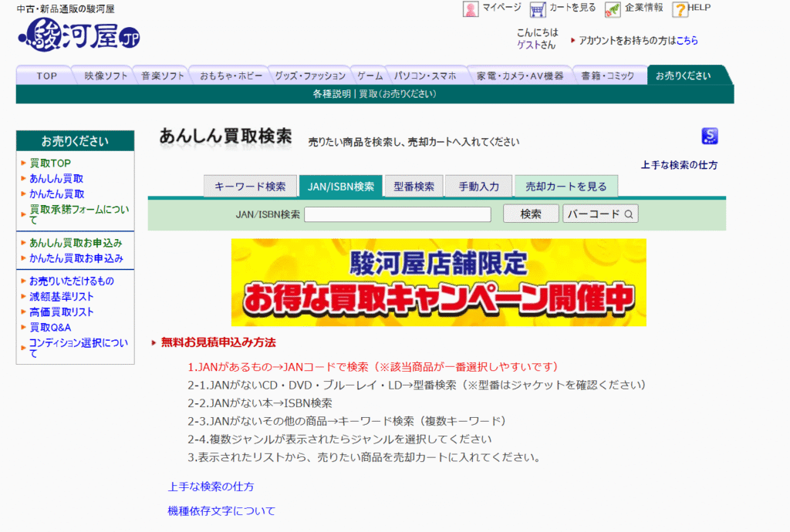This screenshot has height=532, width=790.
Task: Open the 買取キャンペーン開催中 banner
Action: (438, 282)
